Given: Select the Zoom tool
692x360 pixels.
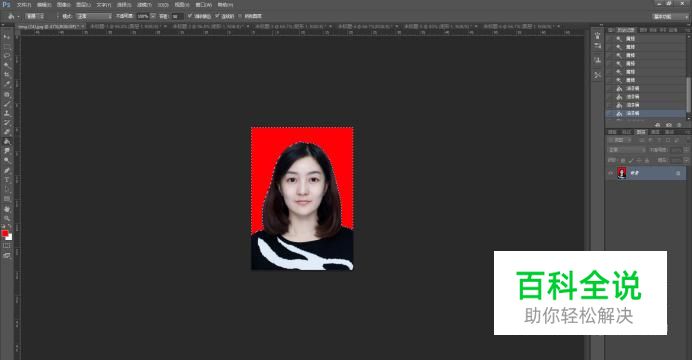Looking at the screenshot, I should 7,218.
